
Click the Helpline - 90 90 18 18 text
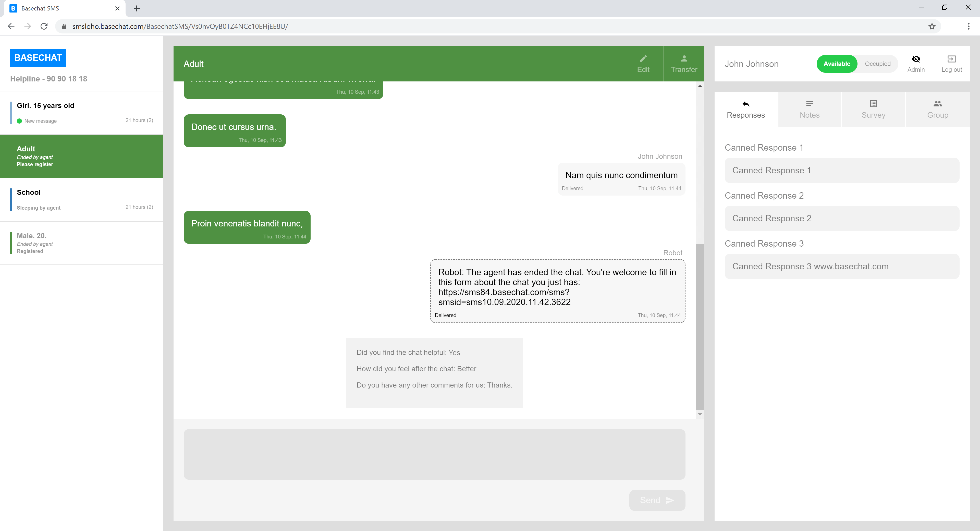point(49,79)
